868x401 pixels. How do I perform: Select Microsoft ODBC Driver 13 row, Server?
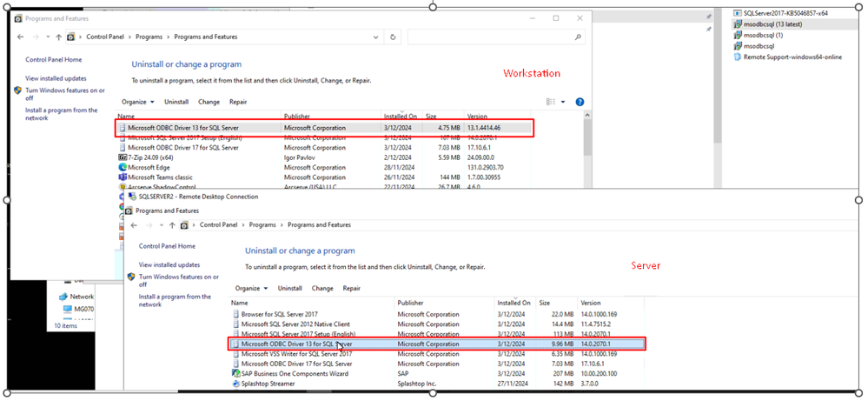[437, 344]
